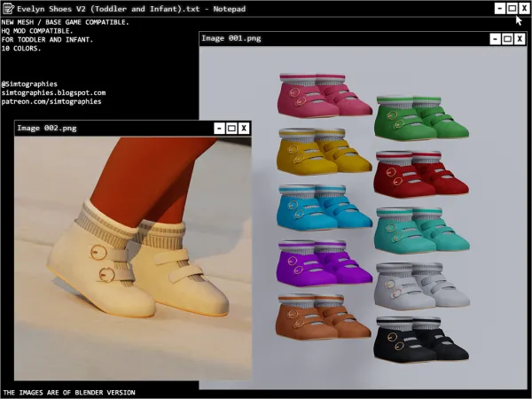The image size is (532, 399).
Task: Minimize the Image 002.png window
Action: point(219,129)
